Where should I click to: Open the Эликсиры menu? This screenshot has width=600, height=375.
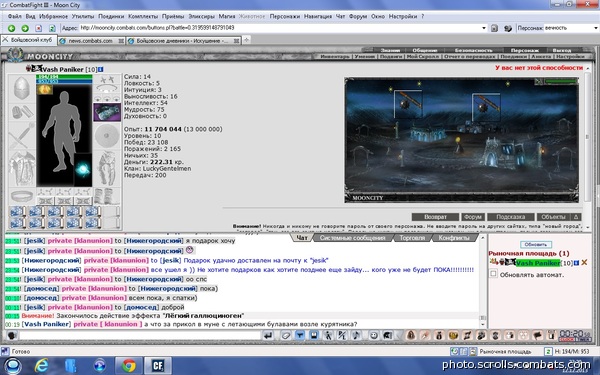[x=201, y=16]
